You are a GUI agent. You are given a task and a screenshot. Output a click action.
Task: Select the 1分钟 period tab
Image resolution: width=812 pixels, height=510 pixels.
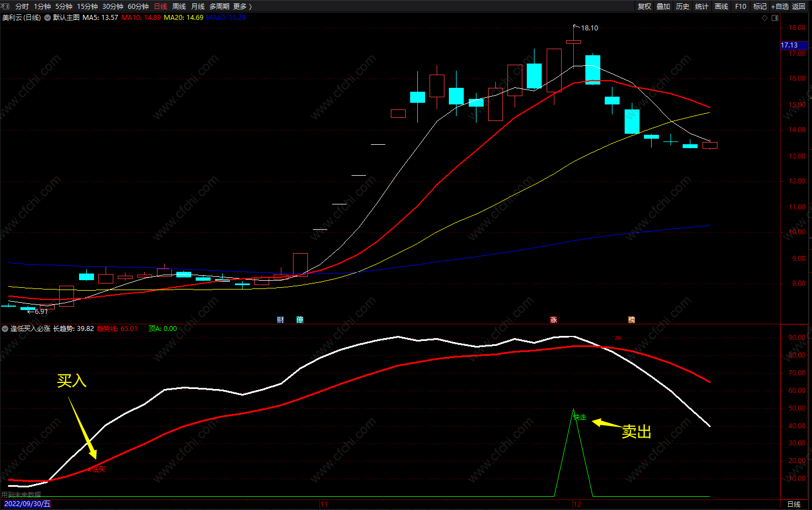click(42, 7)
